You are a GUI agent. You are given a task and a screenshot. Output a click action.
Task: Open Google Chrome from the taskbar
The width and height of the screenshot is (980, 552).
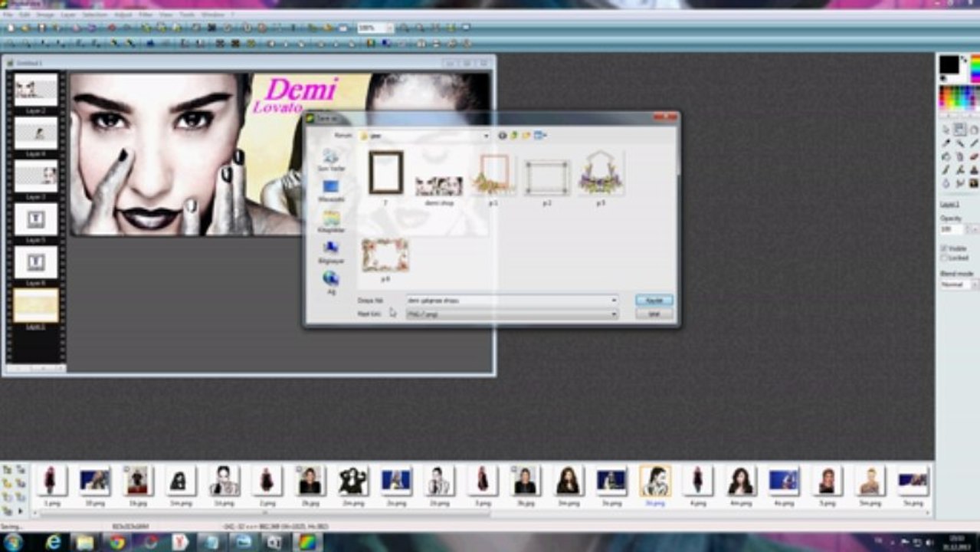tap(116, 542)
